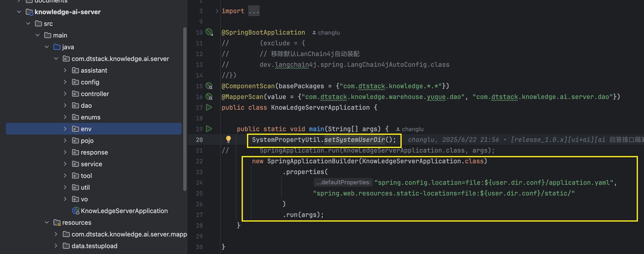Click the changlu author hint beside main method
Image resolution: width=644 pixels, height=254 pixels.
410,129
